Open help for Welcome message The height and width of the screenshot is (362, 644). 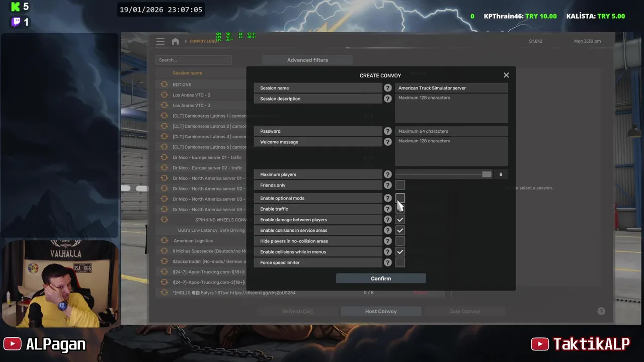387,142
